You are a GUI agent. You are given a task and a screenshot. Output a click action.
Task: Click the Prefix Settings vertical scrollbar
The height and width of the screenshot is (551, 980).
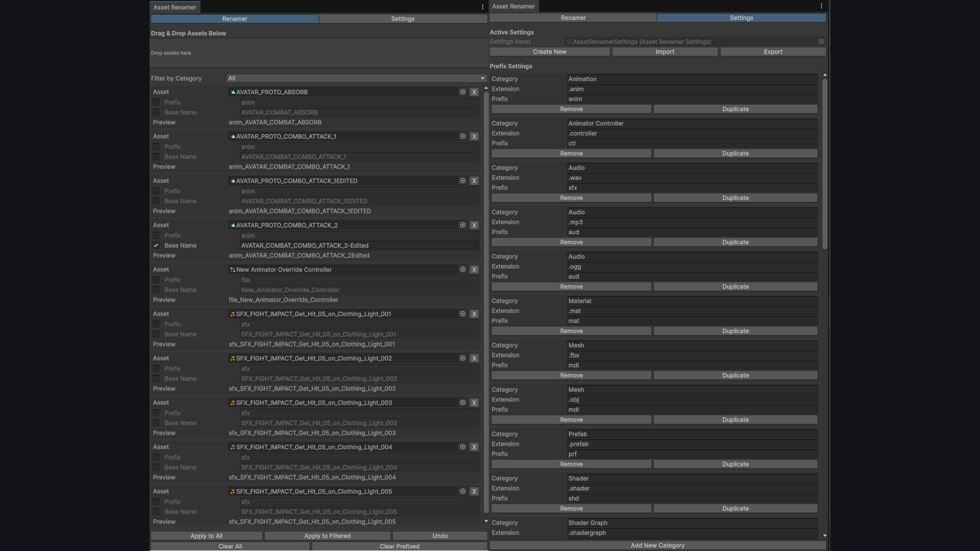pos(825,163)
